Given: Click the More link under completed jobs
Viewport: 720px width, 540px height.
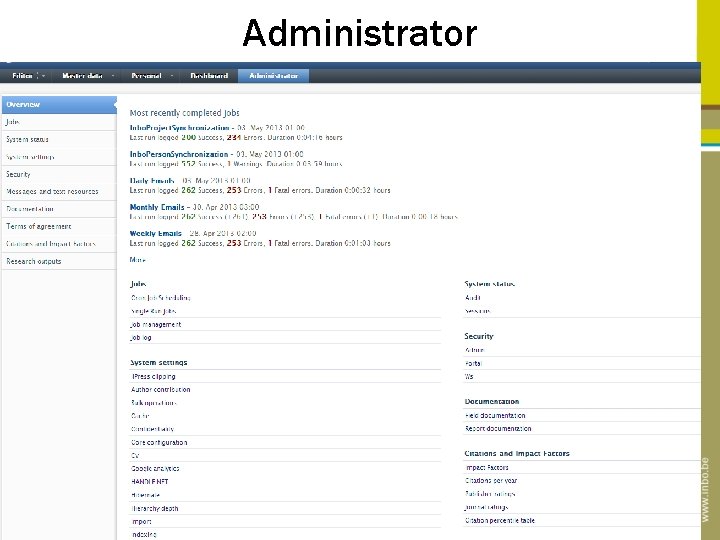Looking at the screenshot, I should tap(137, 260).
